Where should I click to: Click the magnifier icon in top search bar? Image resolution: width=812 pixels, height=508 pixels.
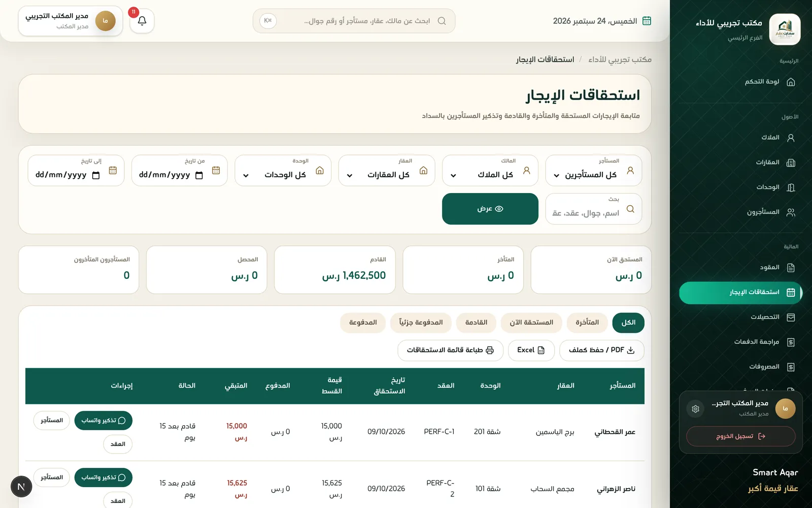point(442,21)
